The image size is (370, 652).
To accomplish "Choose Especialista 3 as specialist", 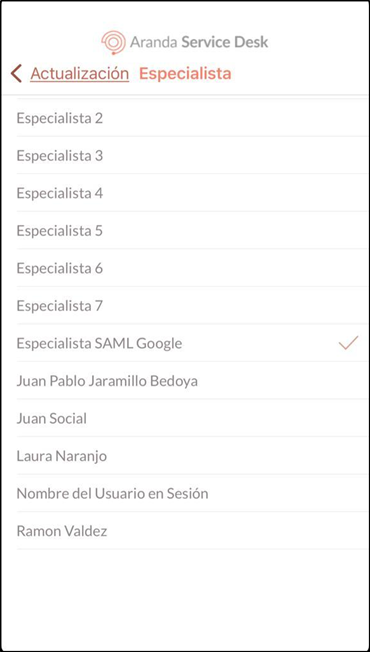I will tap(192, 156).
